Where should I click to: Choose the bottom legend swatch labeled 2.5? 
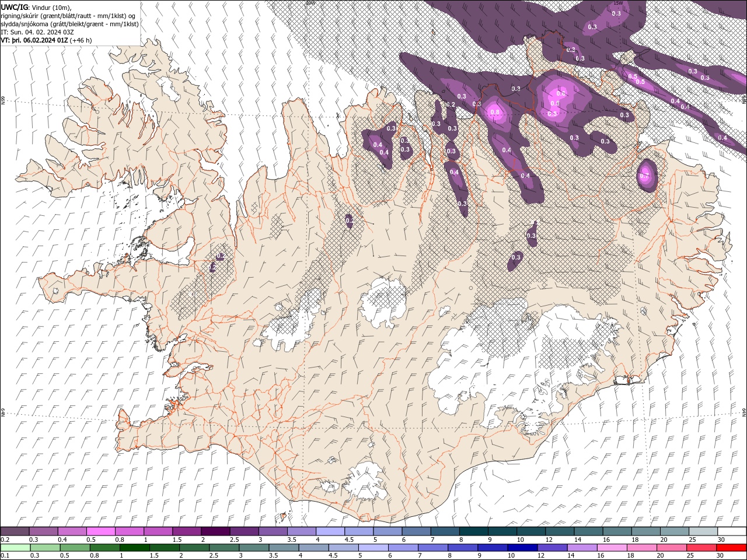[224, 548]
